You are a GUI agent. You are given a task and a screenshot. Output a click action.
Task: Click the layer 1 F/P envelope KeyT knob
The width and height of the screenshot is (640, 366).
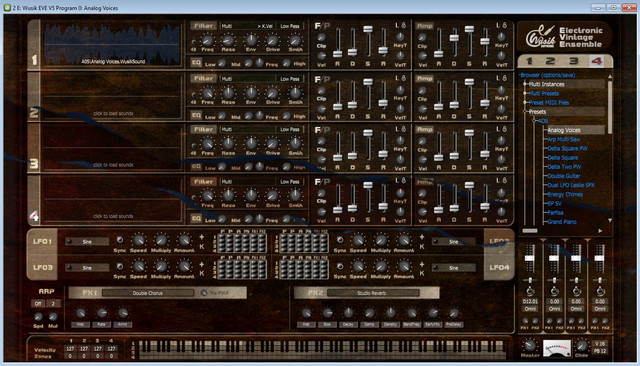[x=400, y=37]
